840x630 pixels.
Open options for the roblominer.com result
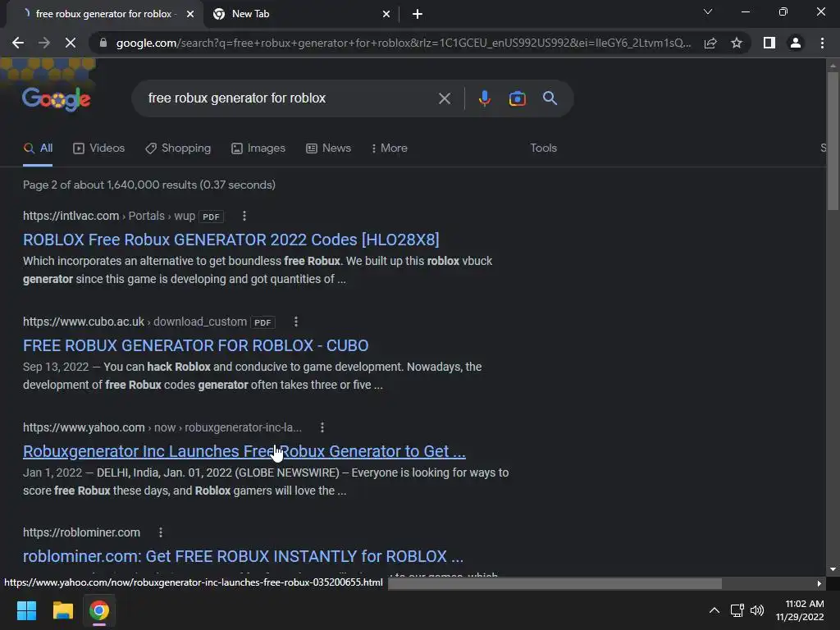(x=161, y=532)
